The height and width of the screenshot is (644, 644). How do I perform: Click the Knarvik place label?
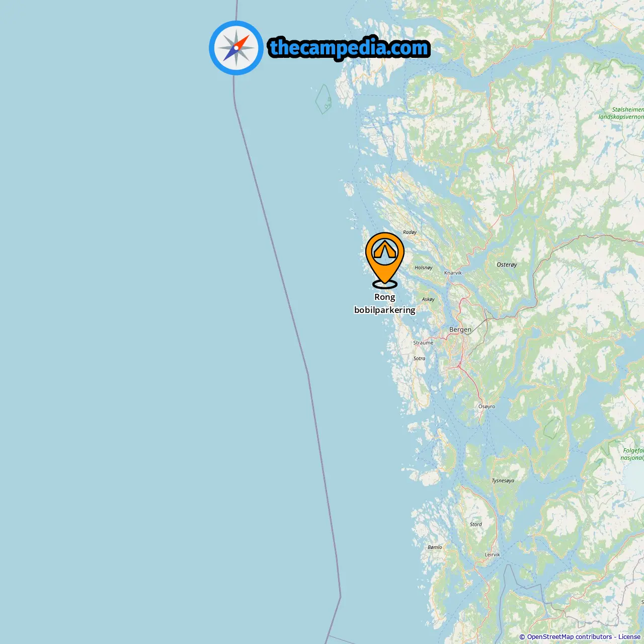[453, 273]
